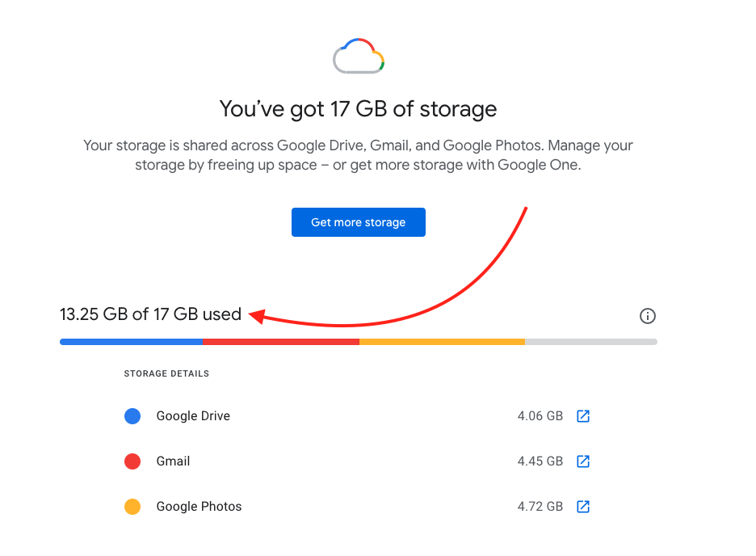Open Google Photos external link icon
The height and width of the screenshot is (556, 756).
[x=583, y=507]
